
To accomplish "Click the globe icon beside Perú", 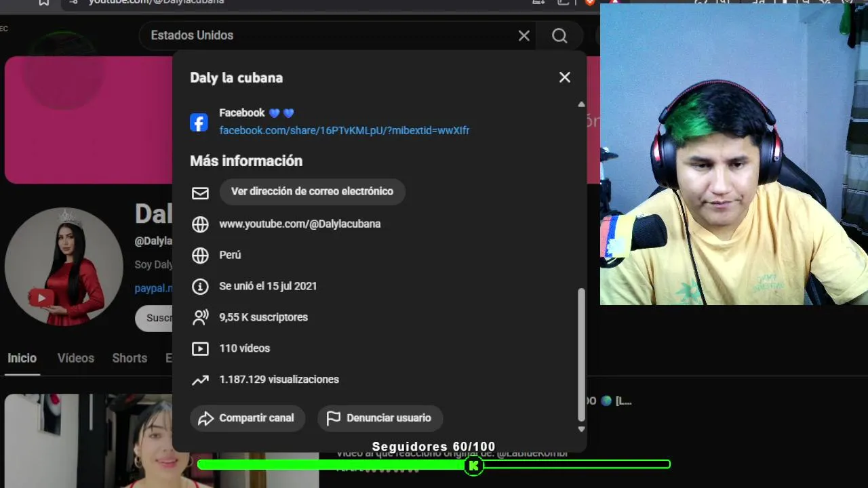I will pyautogui.click(x=200, y=256).
